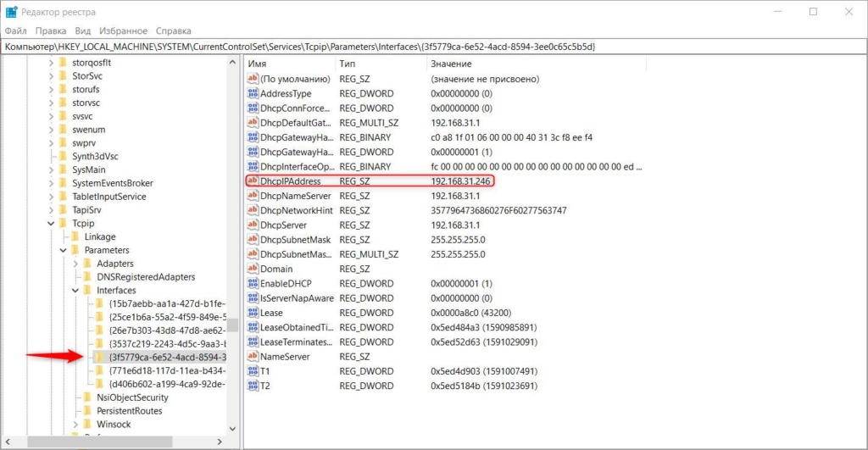Click the DhcpInterfaceOptions binary value icon
Screen dimensions: 868x450
253,166
